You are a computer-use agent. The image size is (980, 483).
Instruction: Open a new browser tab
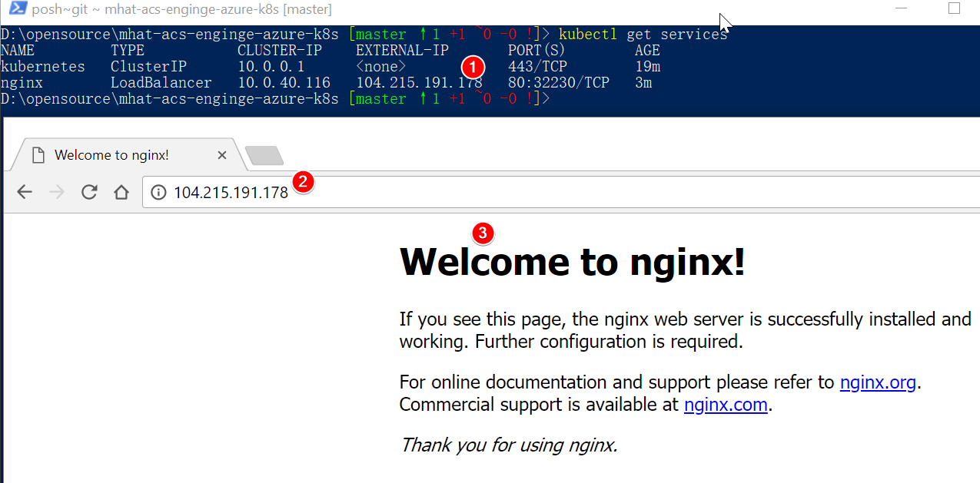pos(264,156)
